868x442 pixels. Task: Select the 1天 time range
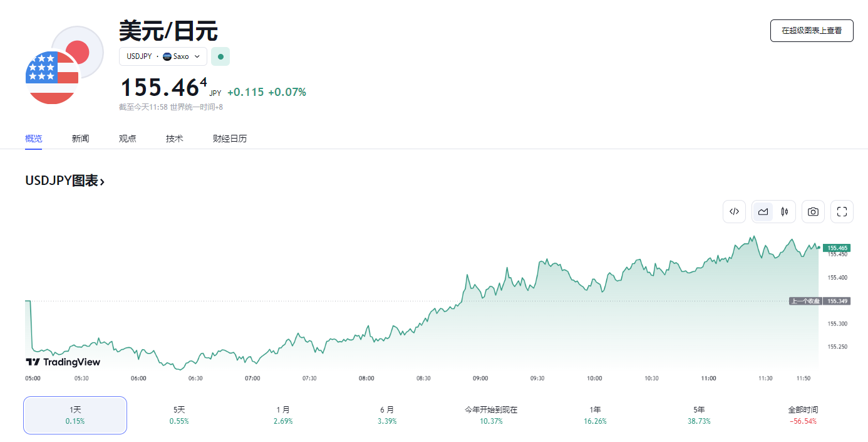(75, 415)
